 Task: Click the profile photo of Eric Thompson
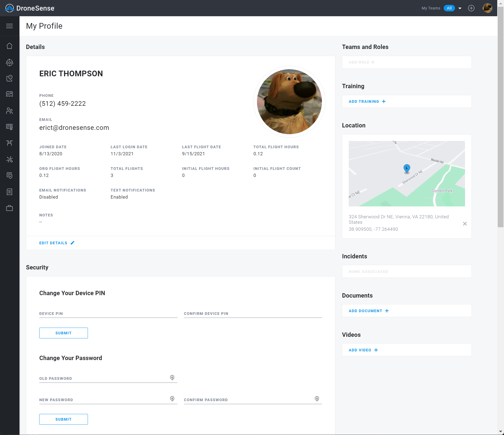pos(289,102)
